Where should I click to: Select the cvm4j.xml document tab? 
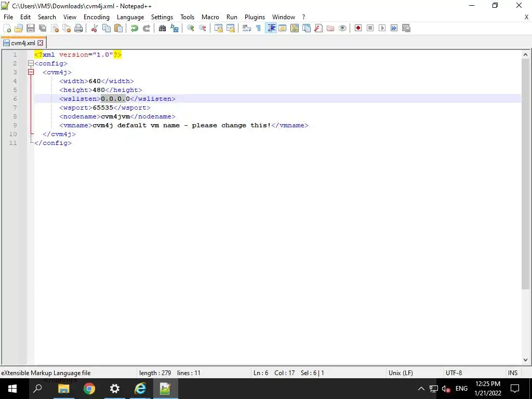[23, 43]
